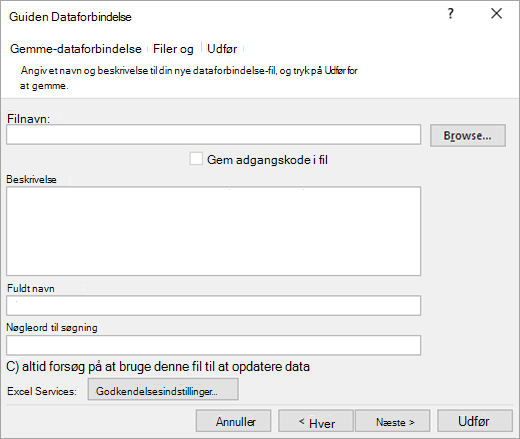Viewport: 520px width, 439px height.
Task: Click the Excel Services: label
Action: tap(42, 391)
